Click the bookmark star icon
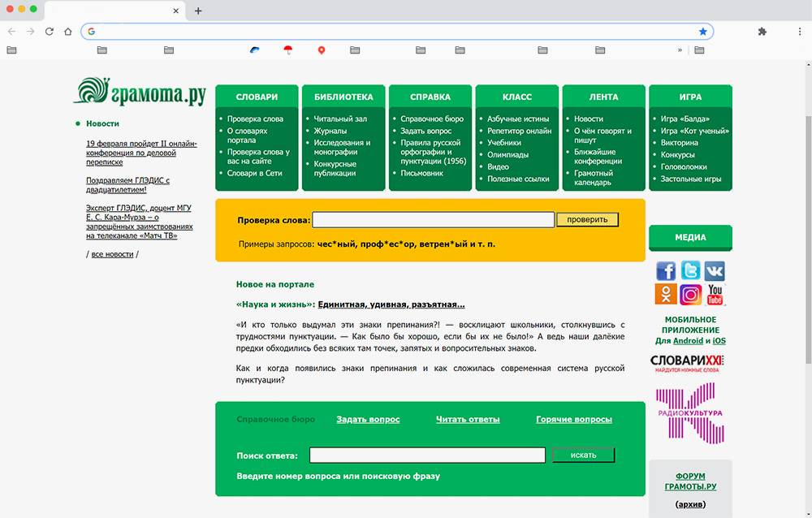812x518 pixels. pos(702,32)
